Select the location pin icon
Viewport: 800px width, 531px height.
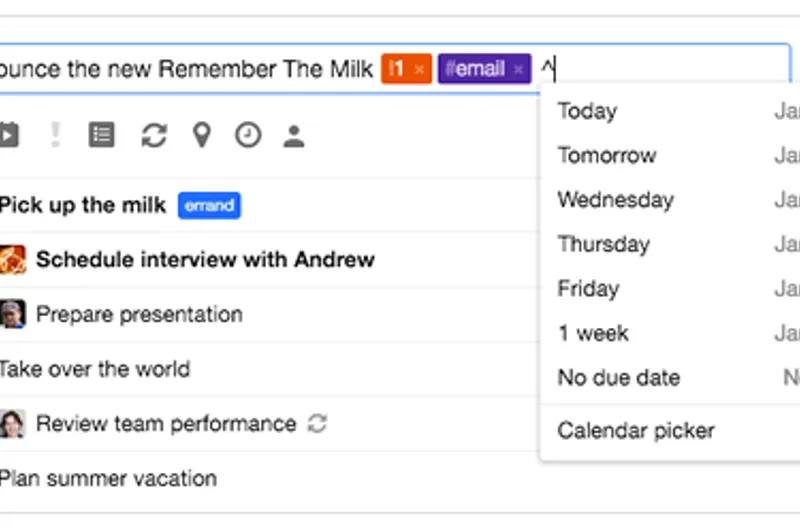point(202,136)
